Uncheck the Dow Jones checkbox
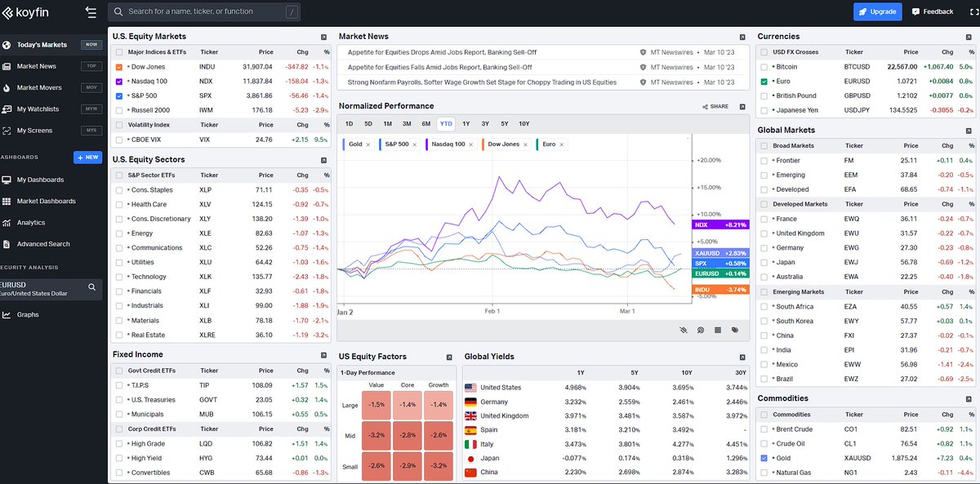 (119, 67)
